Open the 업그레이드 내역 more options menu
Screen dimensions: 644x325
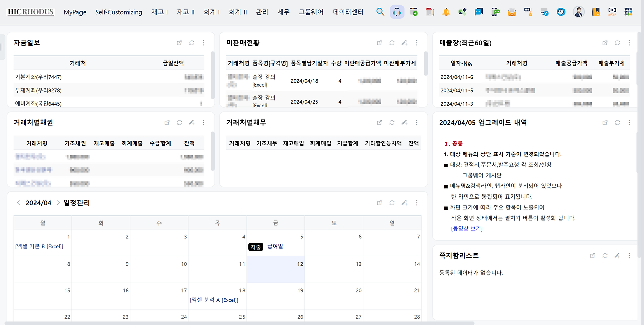629,122
